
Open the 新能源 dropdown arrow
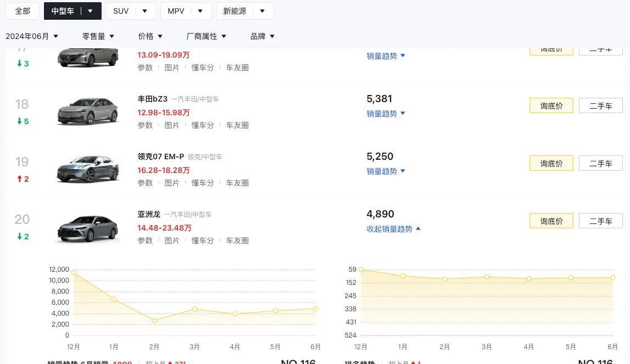263,11
